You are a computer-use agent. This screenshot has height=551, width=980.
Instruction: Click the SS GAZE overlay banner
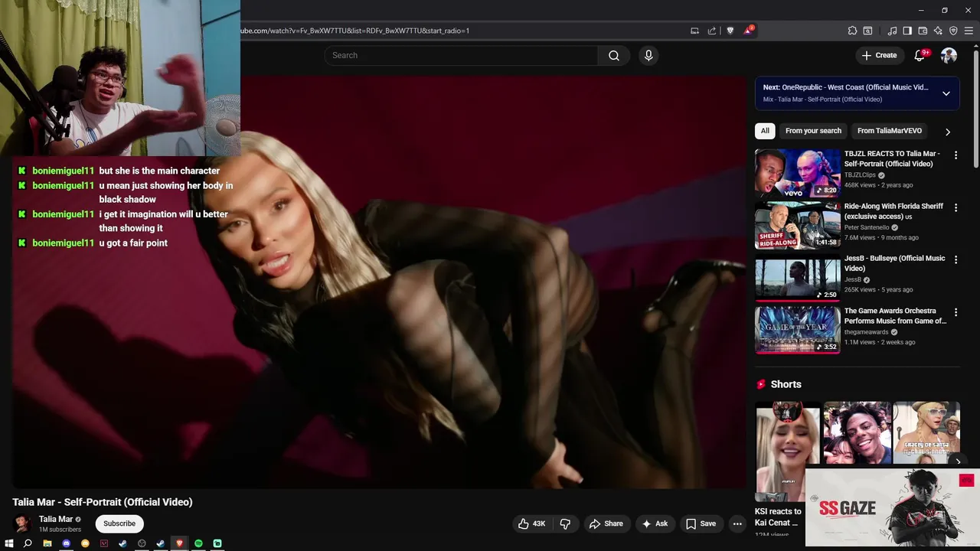click(892, 507)
